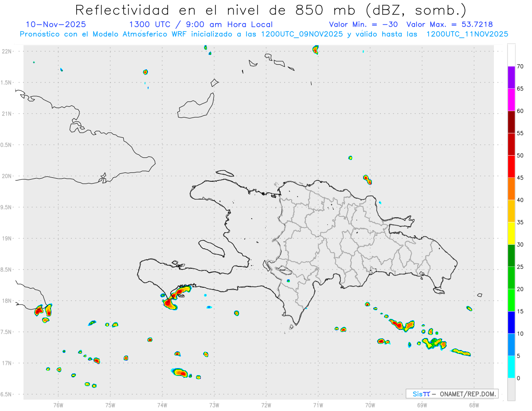The width and height of the screenshot is (532, 411).
Task: Select the dark red 50–55 dBZ colorbar segment
Action: [511, 144]
